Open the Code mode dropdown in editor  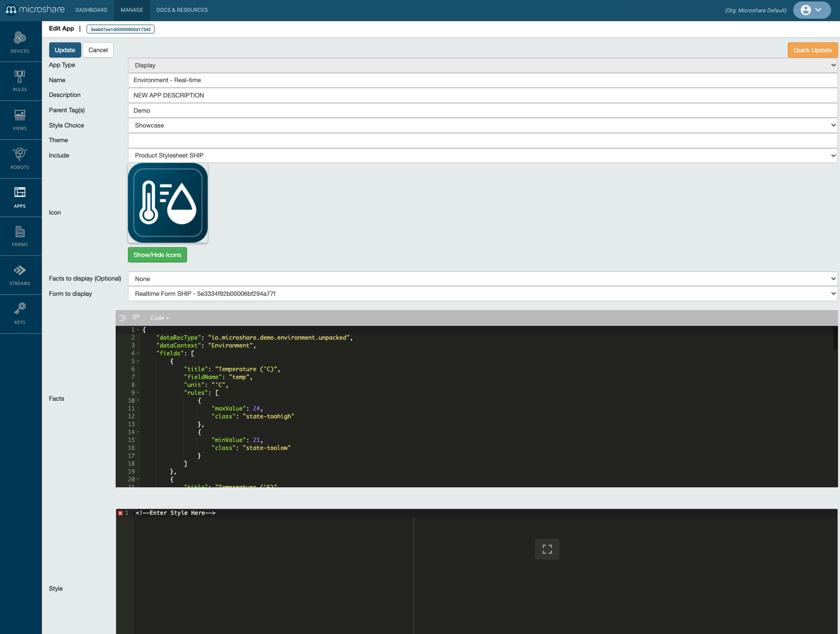(159, 318)
